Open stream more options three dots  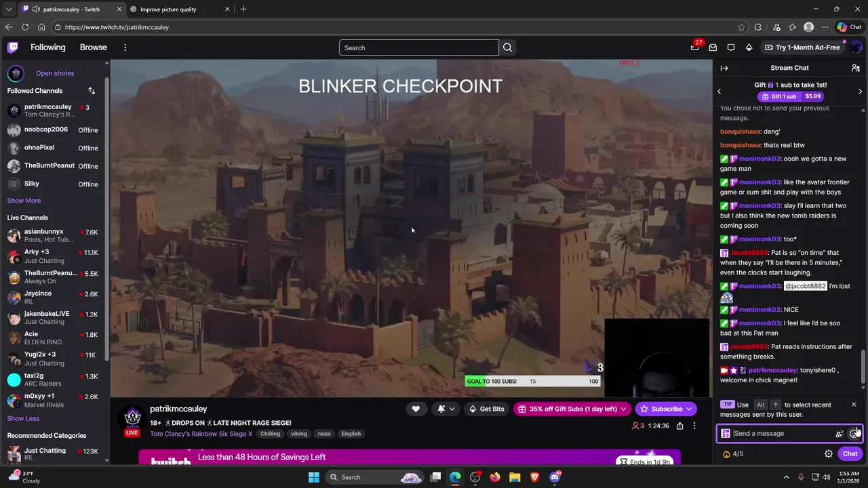click(x=694, y=426)
